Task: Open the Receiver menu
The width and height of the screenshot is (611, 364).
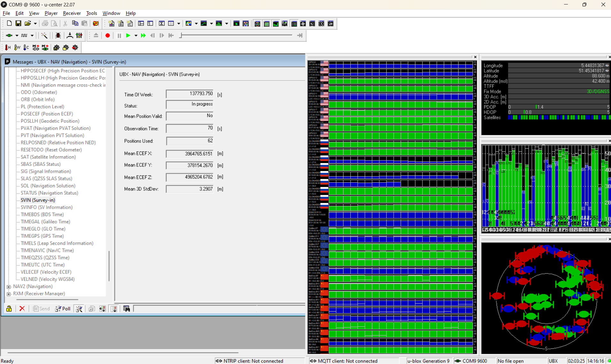Action: pos(72,13)
